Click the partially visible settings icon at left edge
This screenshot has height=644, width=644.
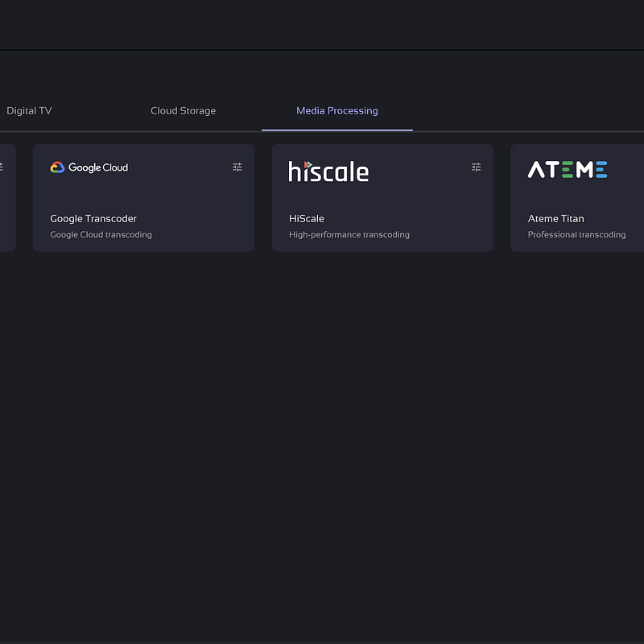pos(1,167)
